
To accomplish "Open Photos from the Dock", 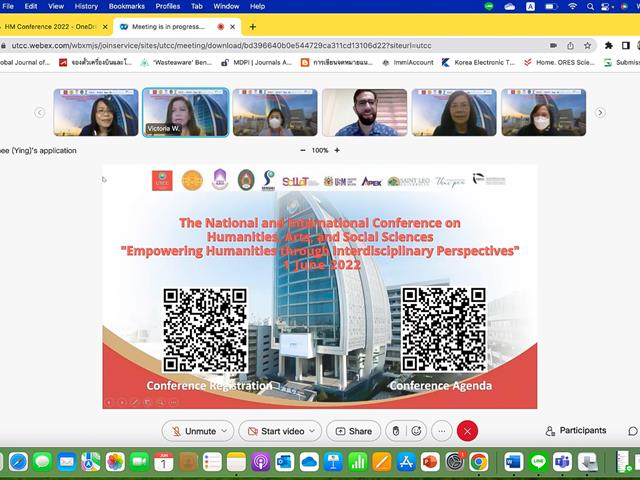I will [116, 462].
